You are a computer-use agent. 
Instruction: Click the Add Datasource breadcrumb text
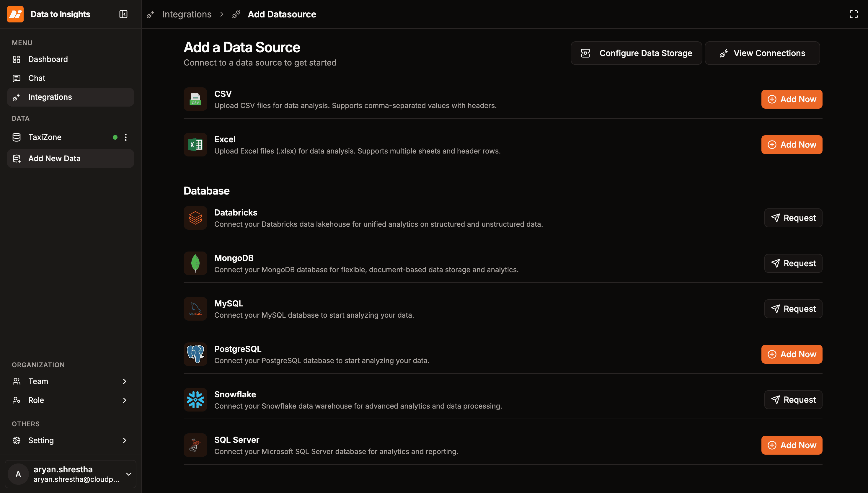(x=282, y=14)
